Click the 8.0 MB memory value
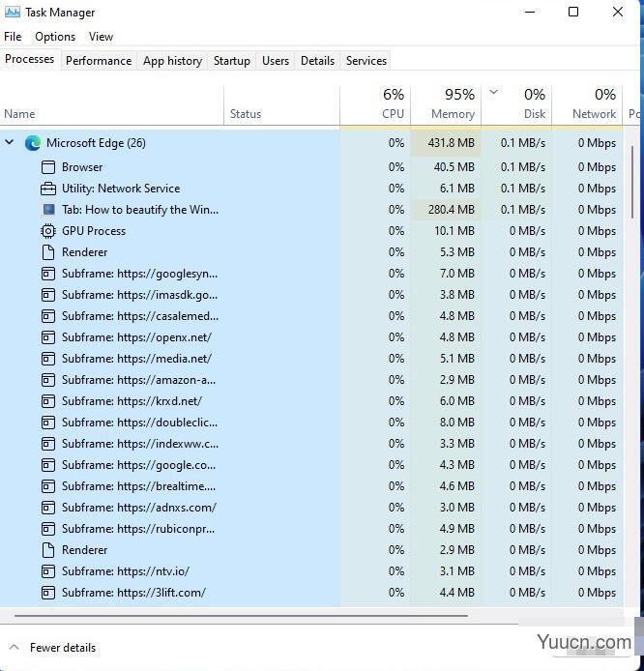Screen dimensions: 644x671 (x=457, y=423)
